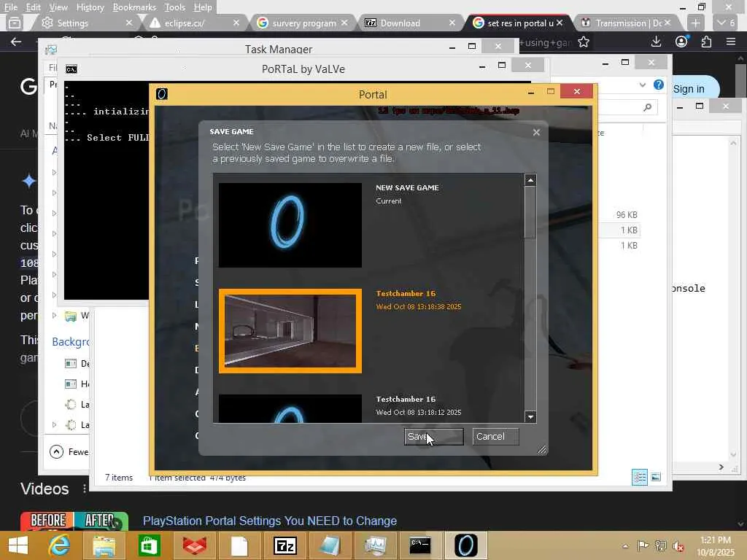The image size is (747, 560).
Task: Open the Firefox View menu
Action: (x=58, y=7)
